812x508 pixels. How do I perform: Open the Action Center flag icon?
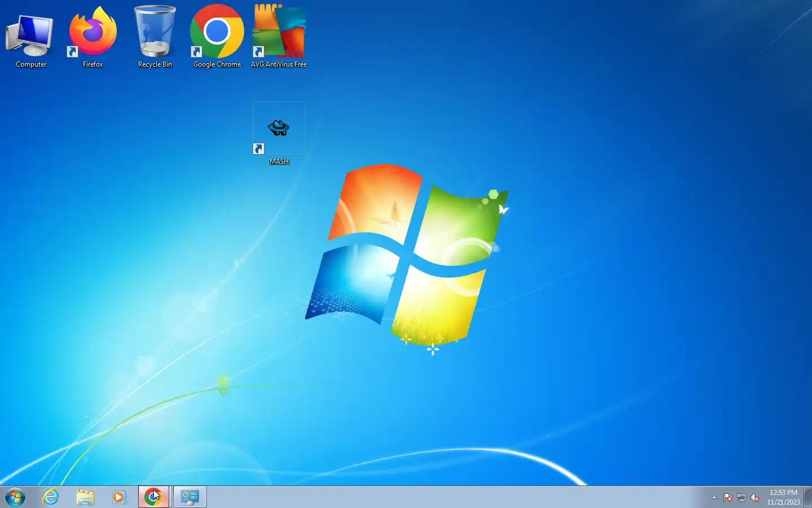[728, 497]
